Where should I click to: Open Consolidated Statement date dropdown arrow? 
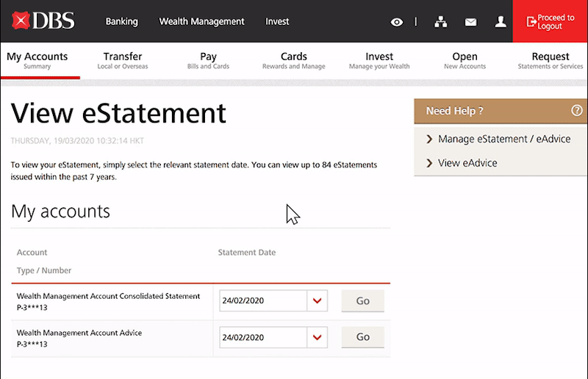(318, 300)
